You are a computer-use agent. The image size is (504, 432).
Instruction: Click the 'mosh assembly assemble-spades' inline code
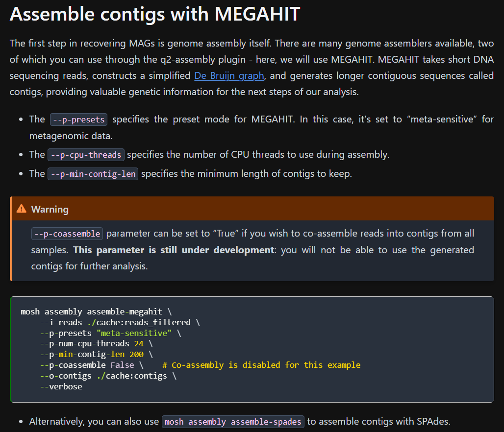(x=233, y=422)
